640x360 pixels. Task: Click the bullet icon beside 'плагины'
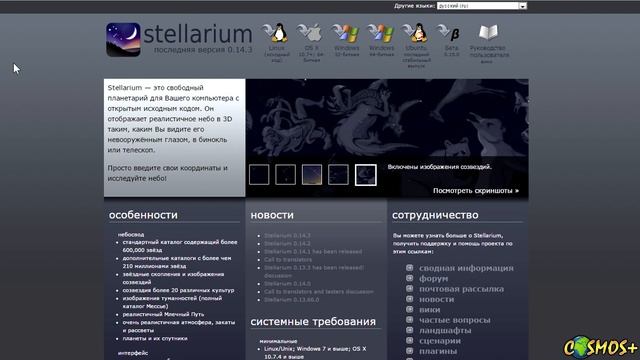tap(409, 351)
